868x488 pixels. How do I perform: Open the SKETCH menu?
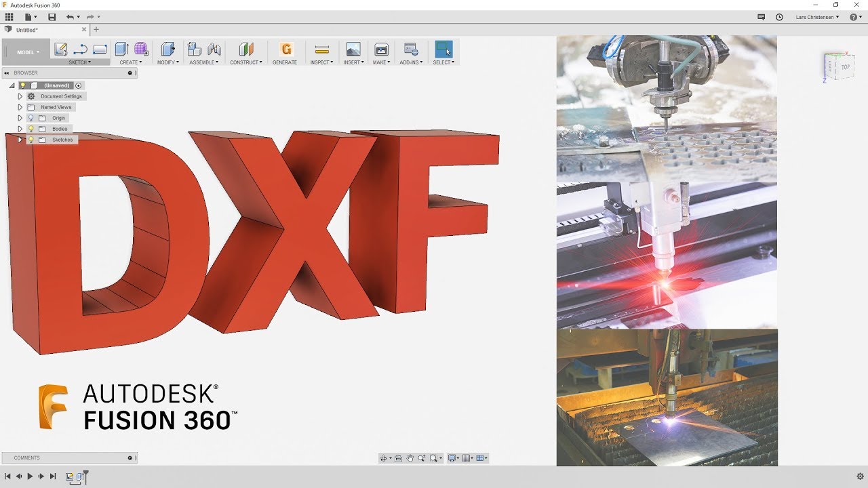coord(79,62)
